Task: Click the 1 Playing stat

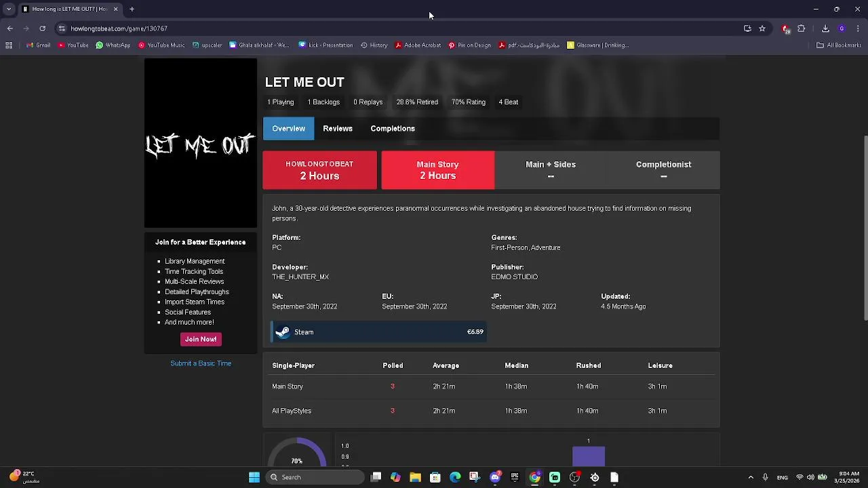Action: 281,102
